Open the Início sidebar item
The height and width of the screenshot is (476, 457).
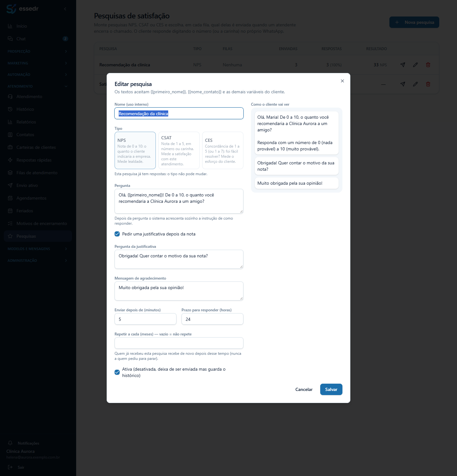pos(38,26)
